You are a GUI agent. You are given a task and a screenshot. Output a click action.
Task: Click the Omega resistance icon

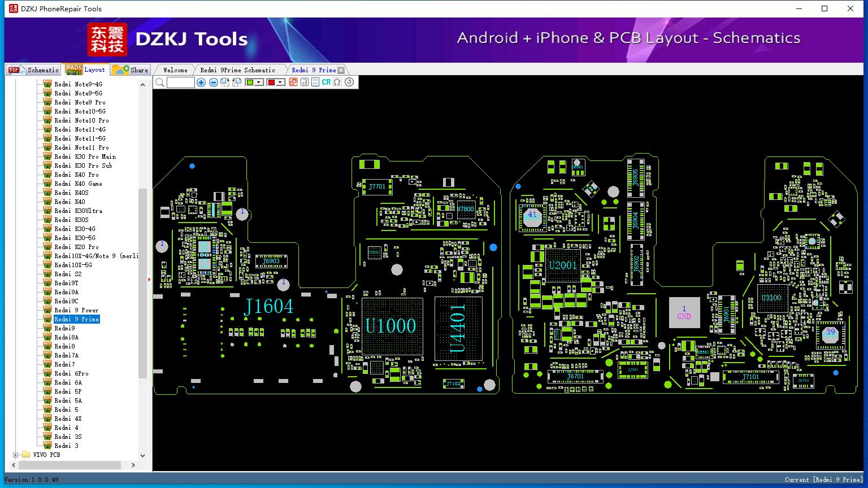click(337, 82)
